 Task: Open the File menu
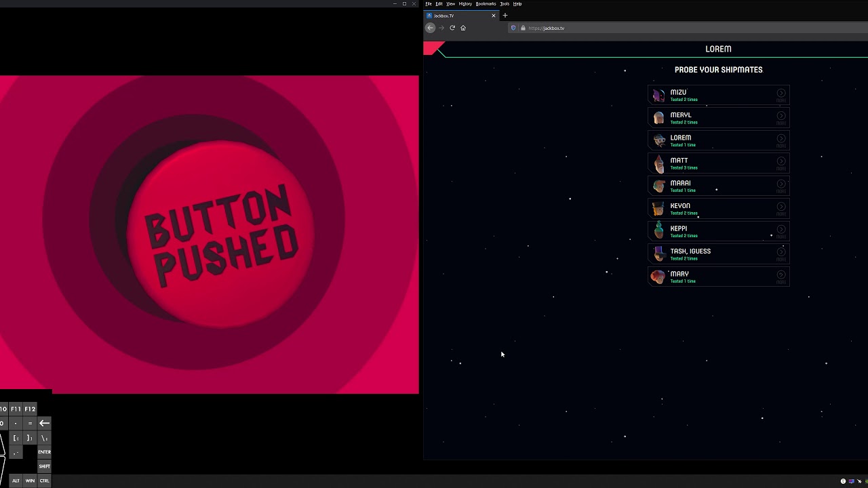click(x=429, y=4)
